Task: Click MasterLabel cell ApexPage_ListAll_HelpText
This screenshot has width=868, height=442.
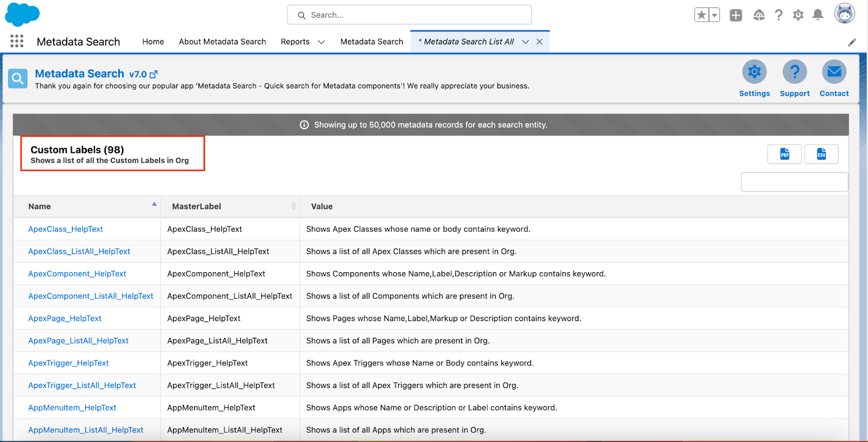Action: click(218, 341)
